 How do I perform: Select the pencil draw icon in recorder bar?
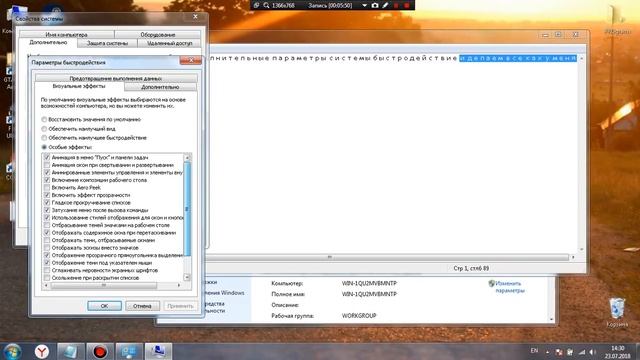[x=385, y=5]
